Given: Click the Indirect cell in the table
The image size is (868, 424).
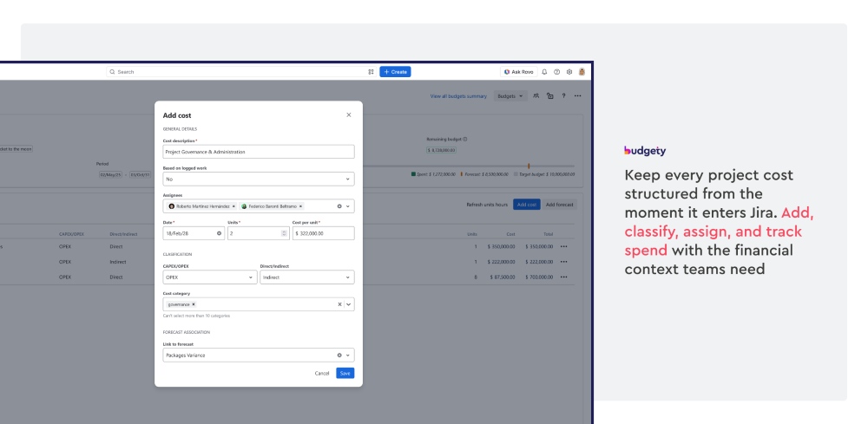Looking at the screenshot, I should click(x=117, y=262).
